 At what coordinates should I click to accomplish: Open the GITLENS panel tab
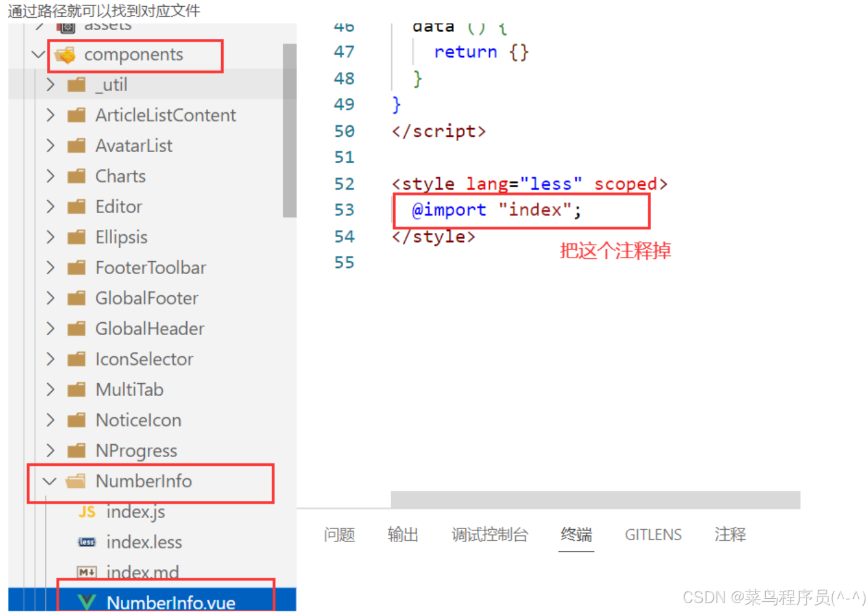tap(653, 535)
